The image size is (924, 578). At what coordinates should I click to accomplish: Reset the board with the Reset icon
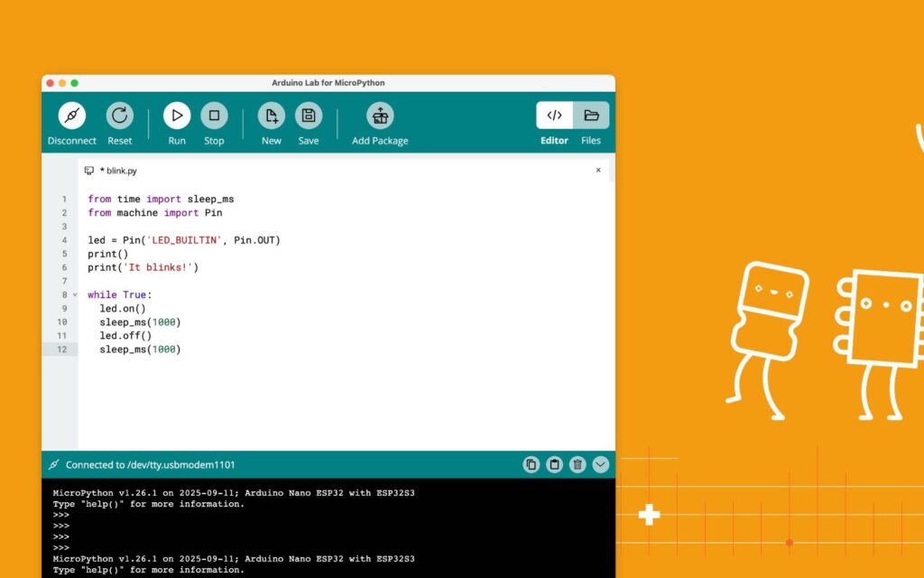click(x=120, y=116)
